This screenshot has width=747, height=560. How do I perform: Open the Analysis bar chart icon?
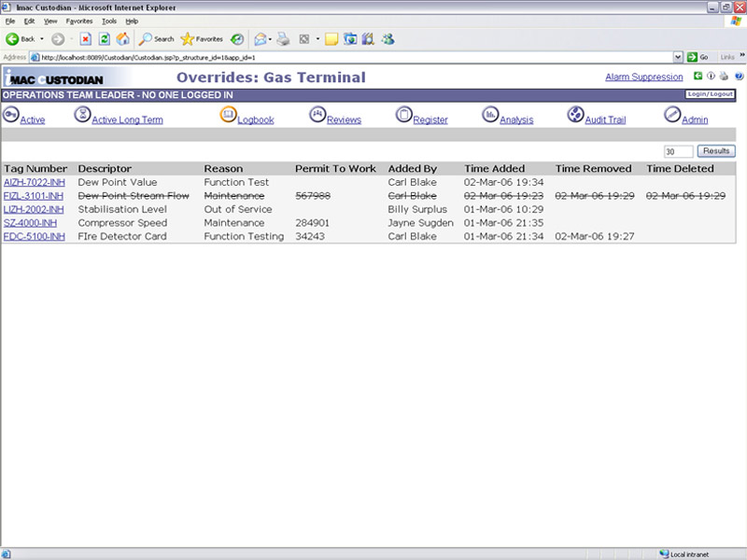coord(490,115)
